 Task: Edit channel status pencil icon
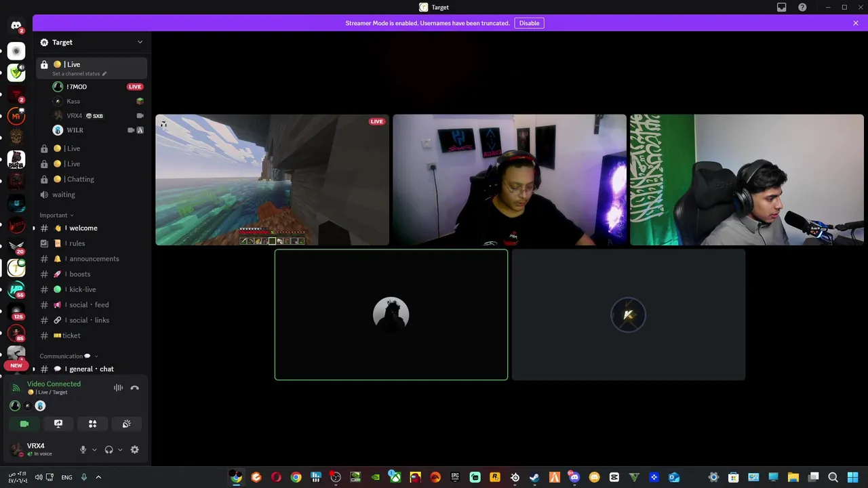104,73
